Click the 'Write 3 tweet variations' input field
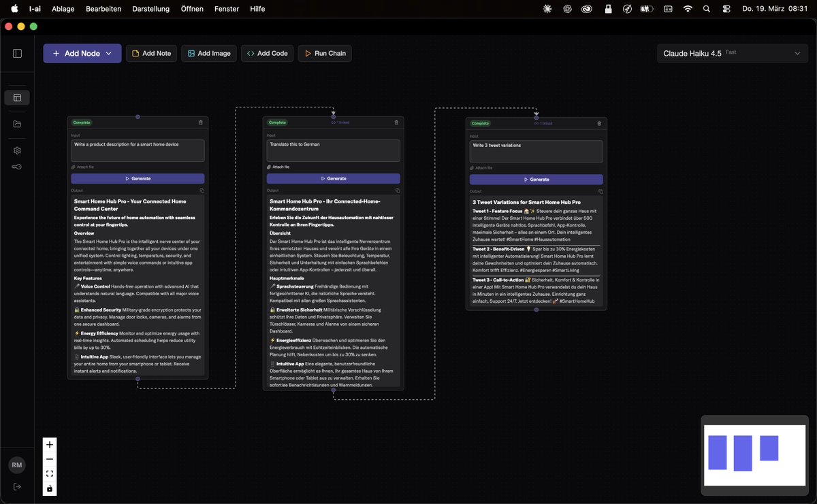Image resolution: width=817 pixels, height=504 pixels. (x=536, y=152)
